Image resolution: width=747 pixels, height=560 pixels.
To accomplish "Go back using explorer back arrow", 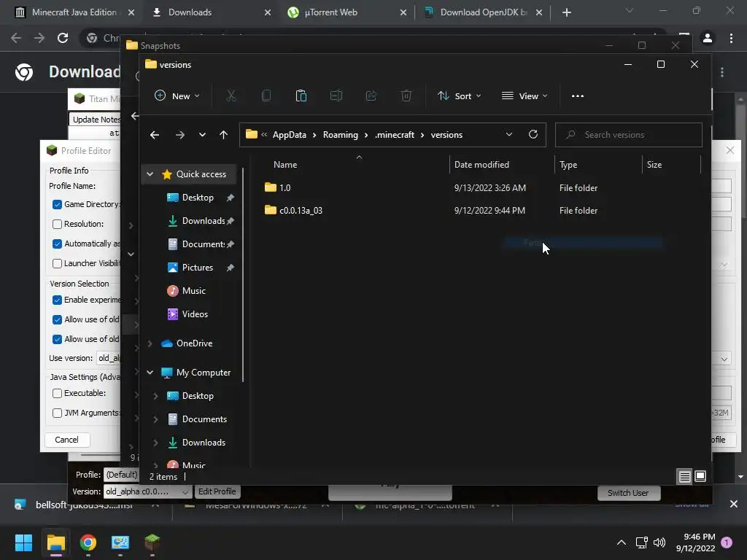I will [x=155, y=135].
